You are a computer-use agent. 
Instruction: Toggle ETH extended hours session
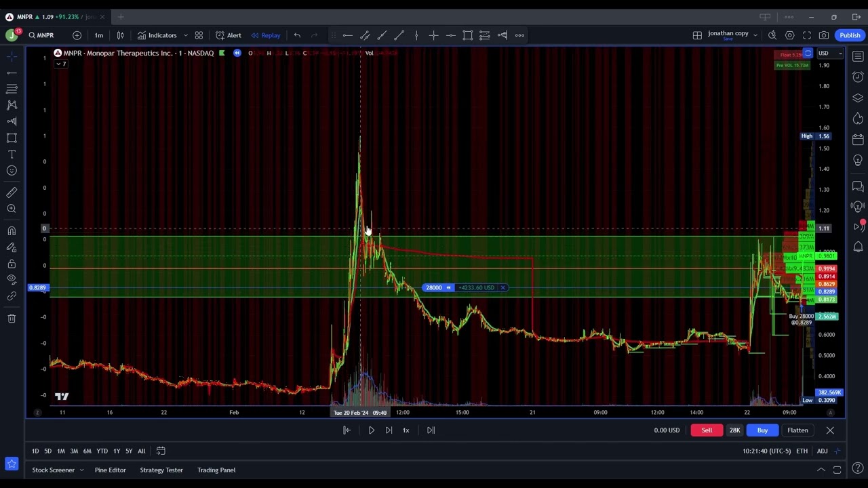[802, 451]
